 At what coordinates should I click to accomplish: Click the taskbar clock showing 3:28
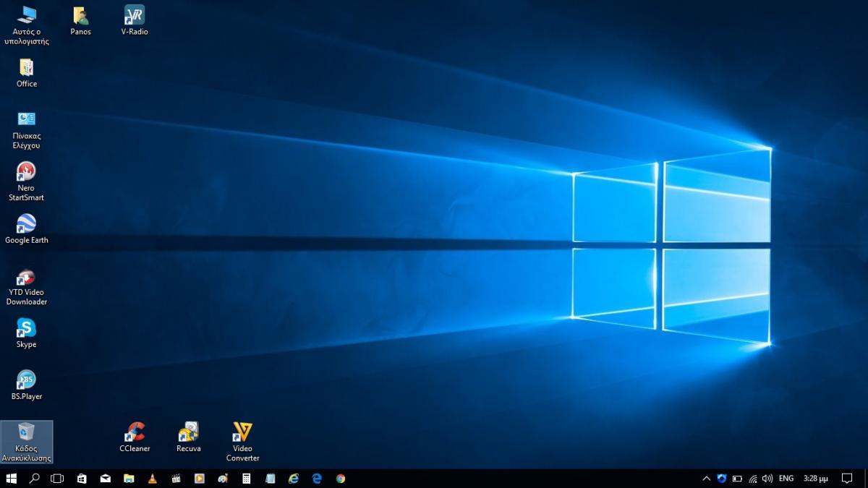pos(815,479)
